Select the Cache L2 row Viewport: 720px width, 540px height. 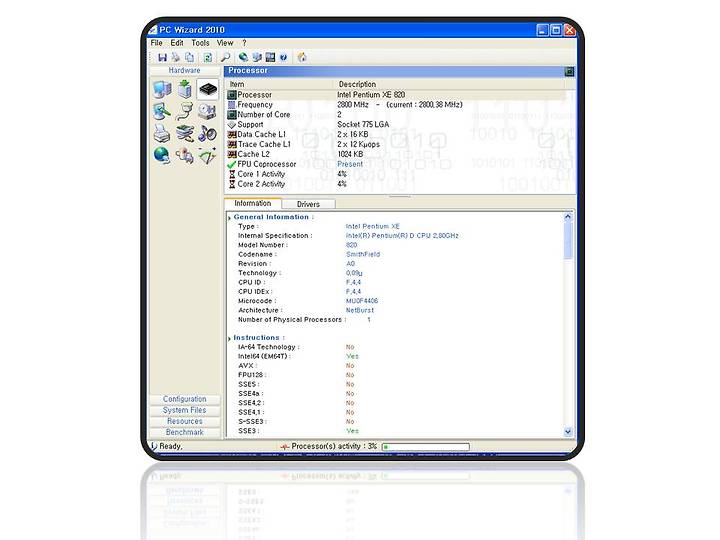point(396,154)
